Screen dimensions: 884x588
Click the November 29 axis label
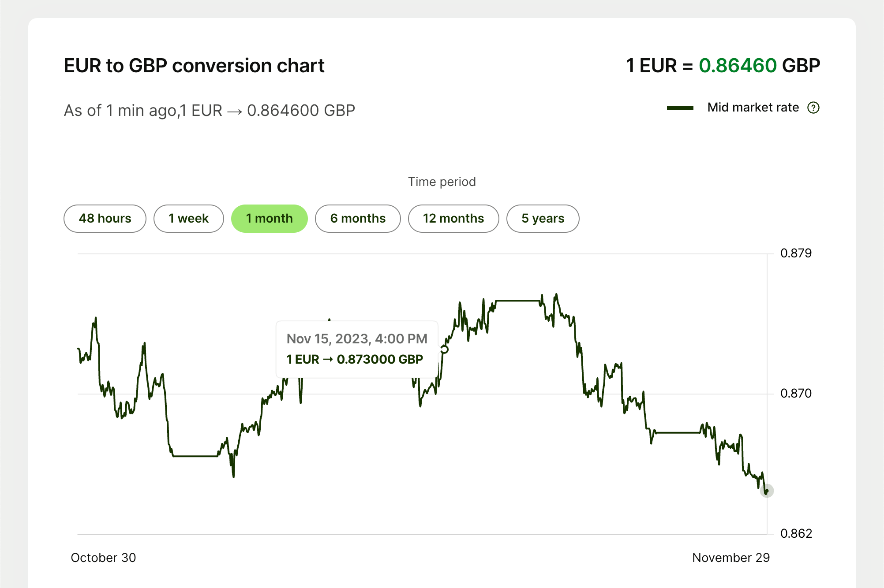coord(731,557)
